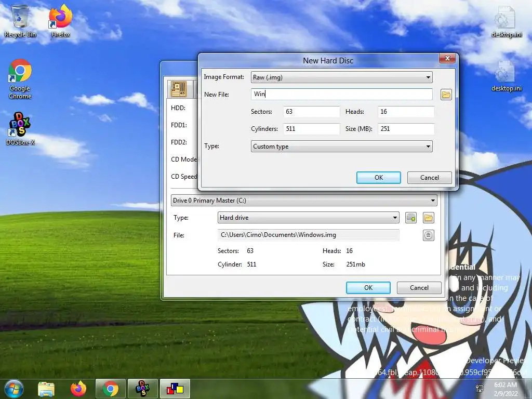This screenshot has width=532, height=399.
Task: Click Cancel in the settings window
Action: click(x=419, y=288)
